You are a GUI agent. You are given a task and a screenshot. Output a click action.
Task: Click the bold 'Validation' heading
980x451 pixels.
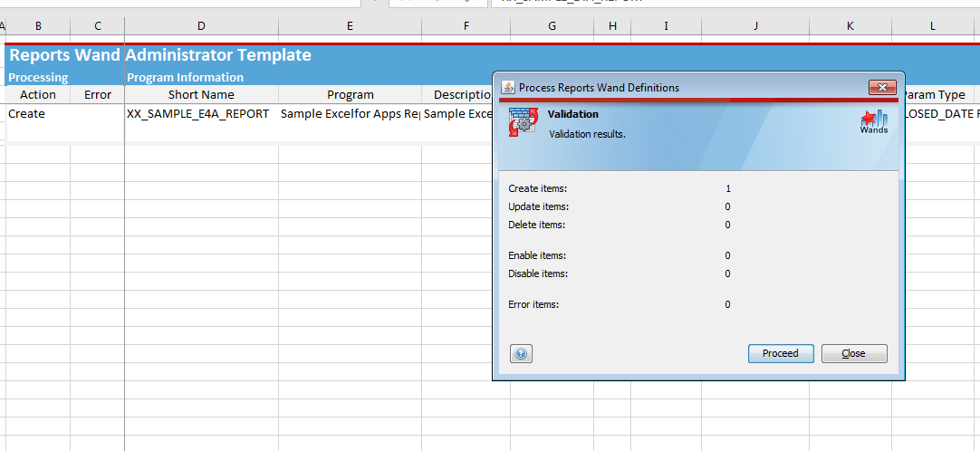point(573,114)
